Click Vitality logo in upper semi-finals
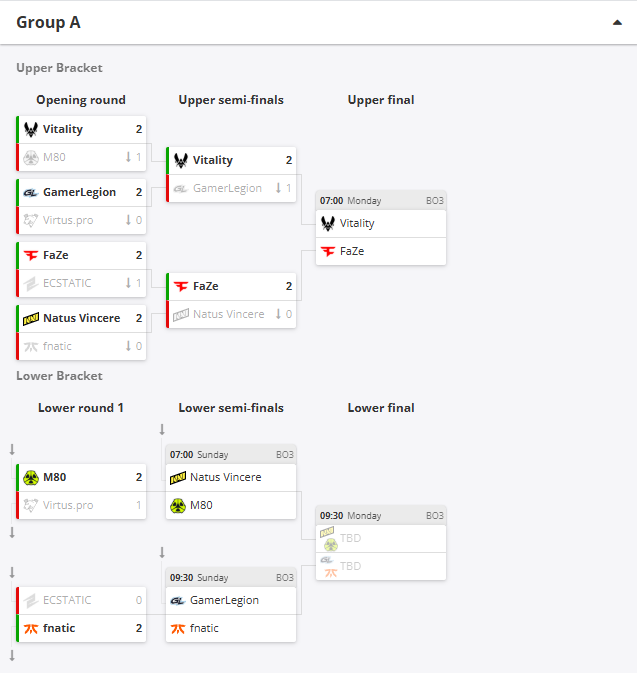637x673 pixels. coord(181,160)
